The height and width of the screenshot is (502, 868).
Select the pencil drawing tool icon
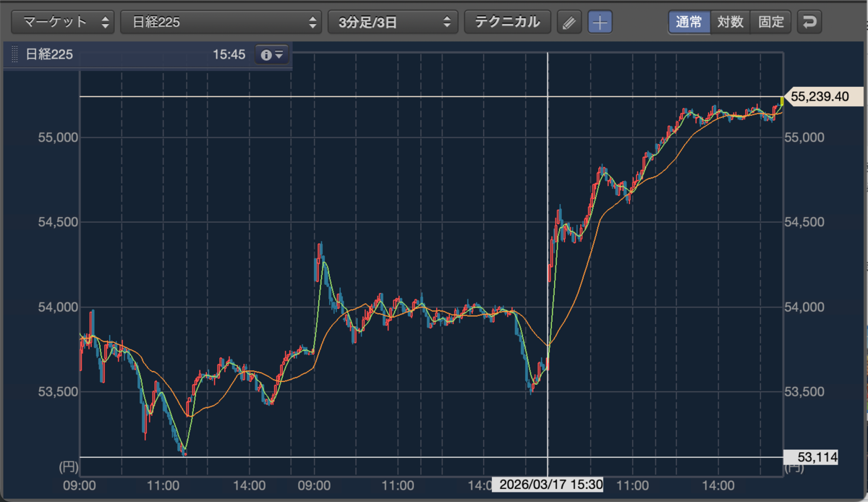click(x=569, y=22)
